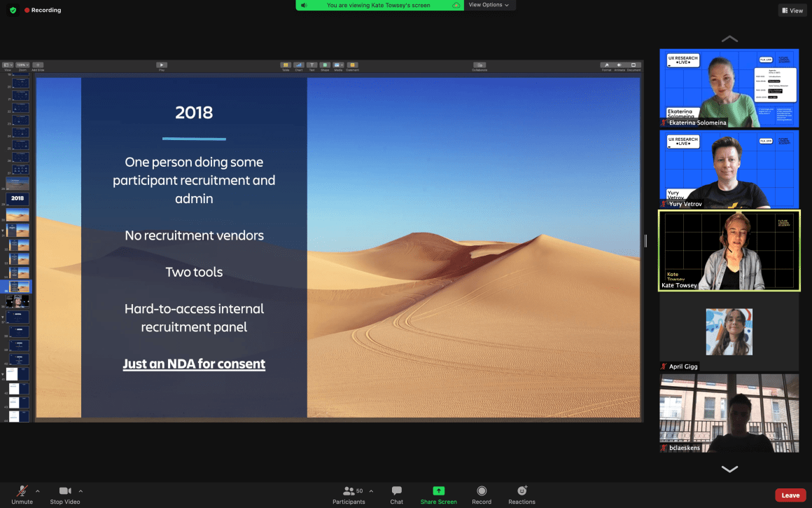Viewport: 812px width, 508px height.
Task: Open the Keynote Animate inspector
Action: 619,66
